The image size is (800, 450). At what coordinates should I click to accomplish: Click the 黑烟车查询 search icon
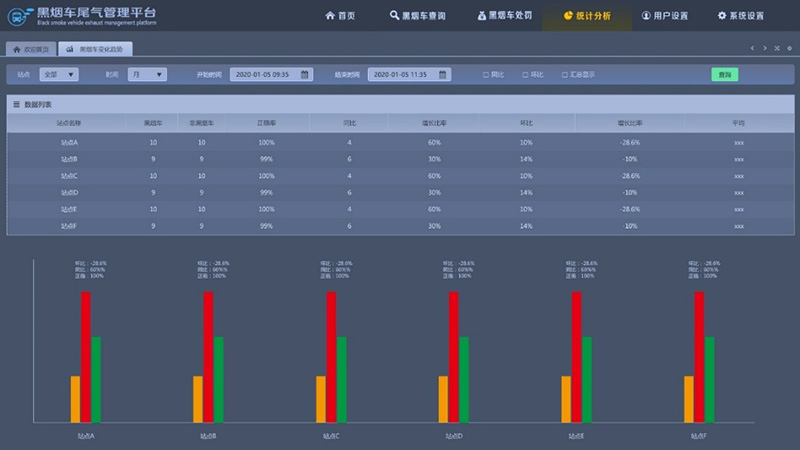[x=395, y=16]
